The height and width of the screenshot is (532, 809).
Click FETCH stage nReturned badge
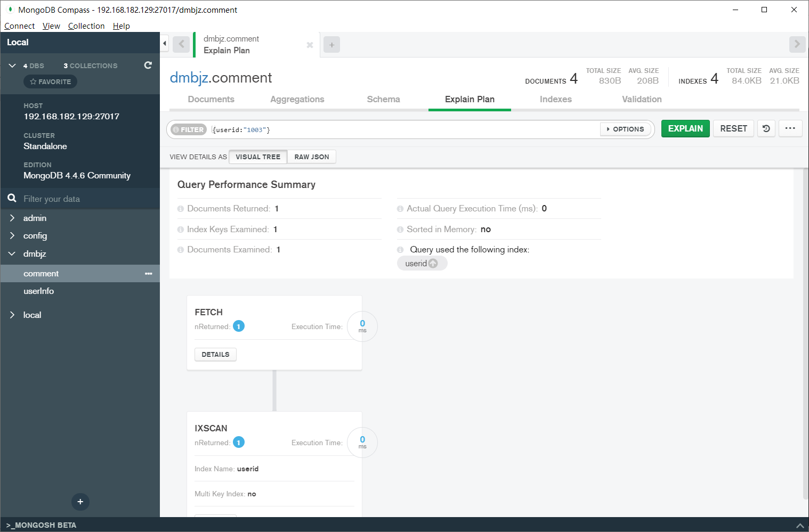[x=239, y=326]
